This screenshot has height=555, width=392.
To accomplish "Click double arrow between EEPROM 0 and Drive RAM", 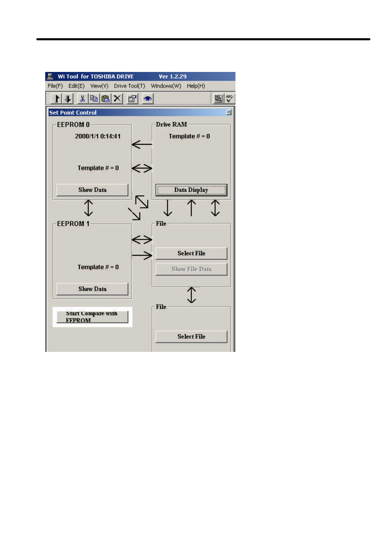I will click(142, 168).
